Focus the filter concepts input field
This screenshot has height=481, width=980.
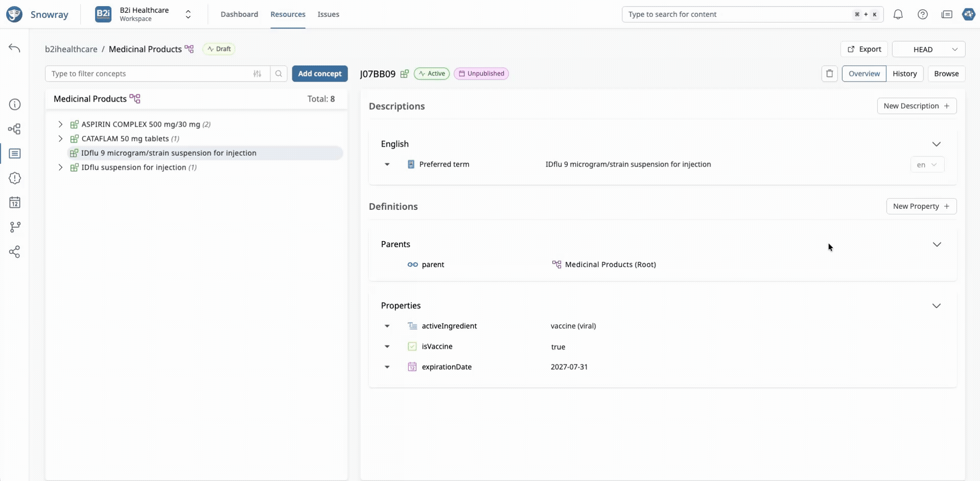pos(150,74)
